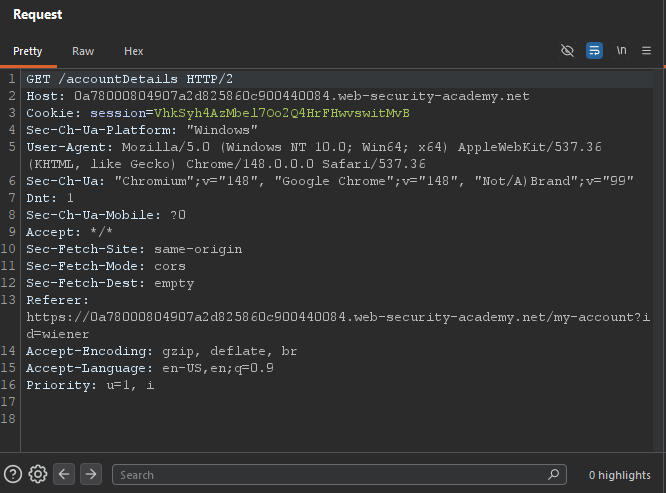Image resolution: width=666 pixels, height=493 pixels.
Task: Click the Sec-Fetch-Mode: cors line
Action: coord(106,266)
